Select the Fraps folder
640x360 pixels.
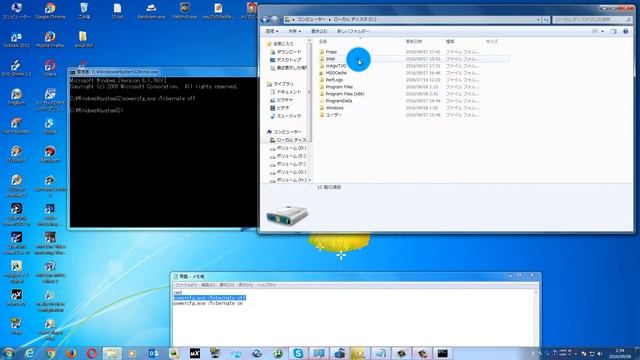[x=331, y=52]
